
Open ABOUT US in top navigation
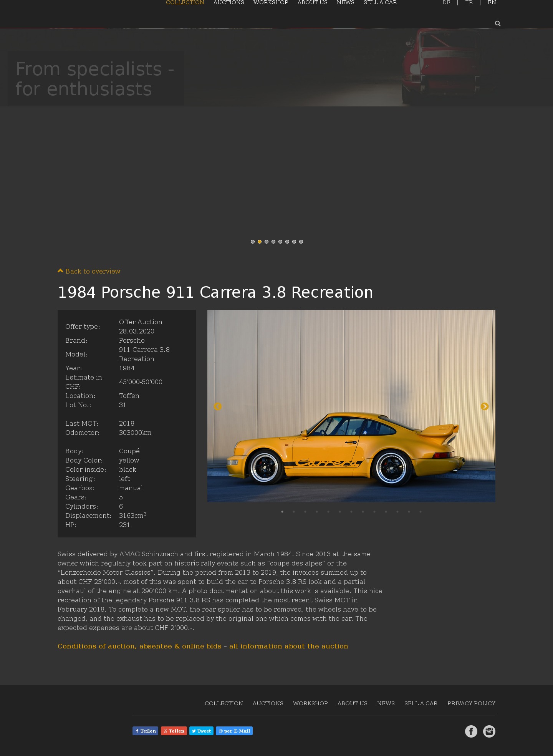tap(313, 3)
